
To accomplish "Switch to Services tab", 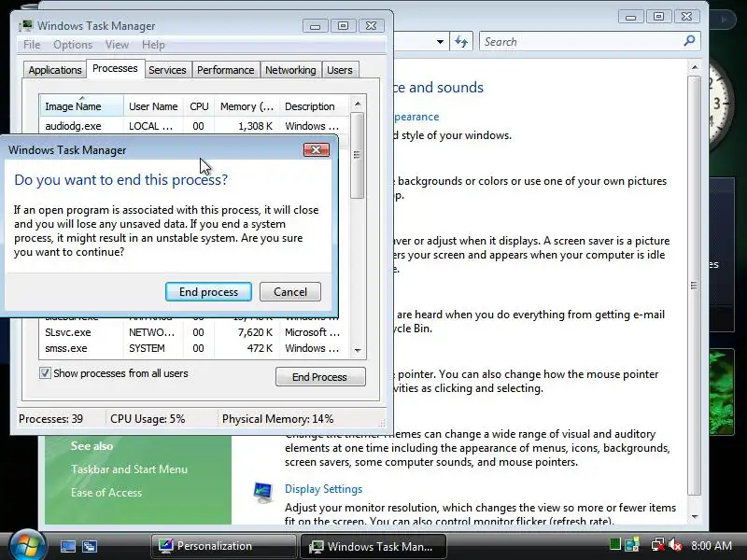I will point(167,70).
